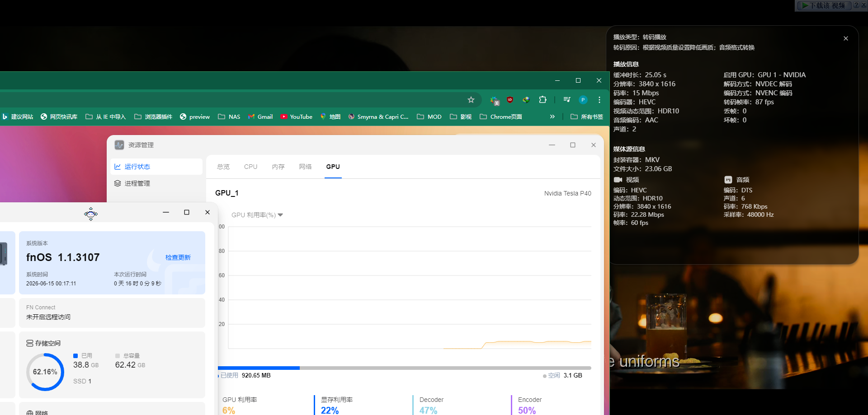Open the Smyrna & Capri bookmark
Viewport: 868px width, 415px height.
(378, 117)
